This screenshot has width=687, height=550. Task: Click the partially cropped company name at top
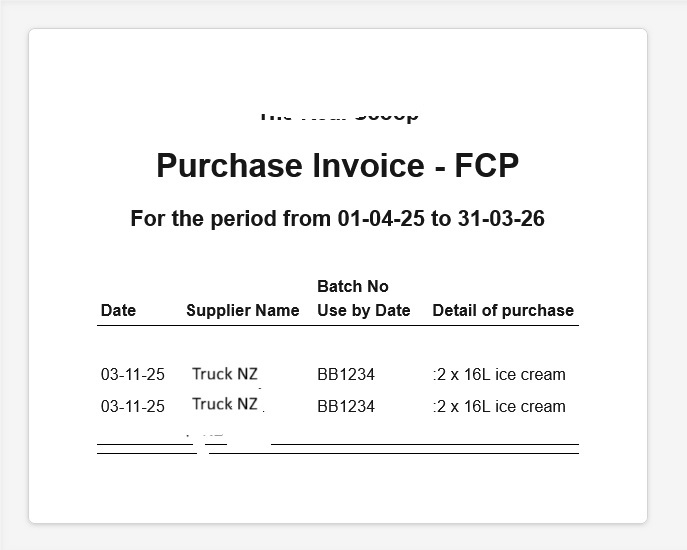tap(337, 116)
